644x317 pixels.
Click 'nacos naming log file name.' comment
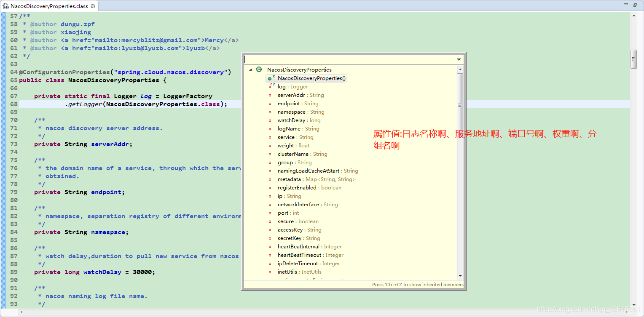(97, 296)
